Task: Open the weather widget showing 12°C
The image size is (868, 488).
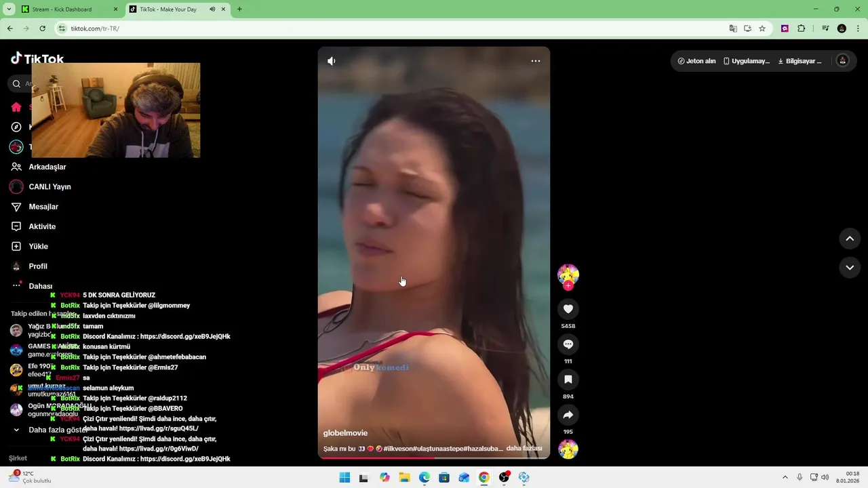Action: point(28,477)
